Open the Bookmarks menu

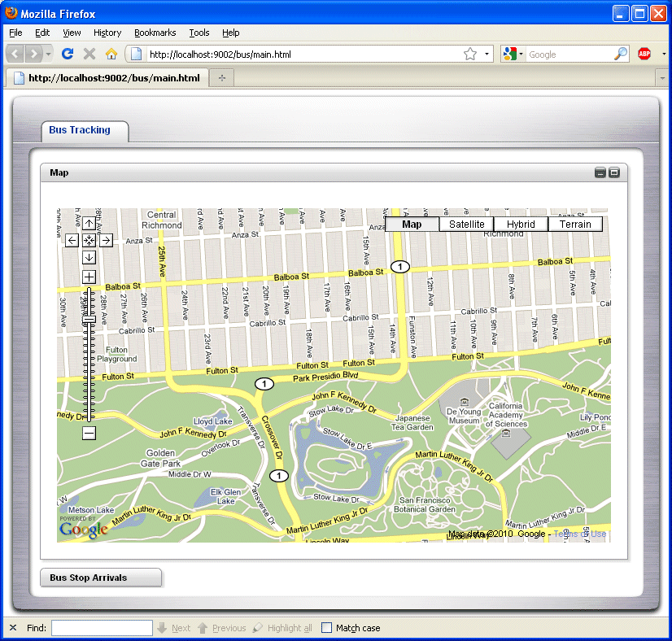[155, 33]
